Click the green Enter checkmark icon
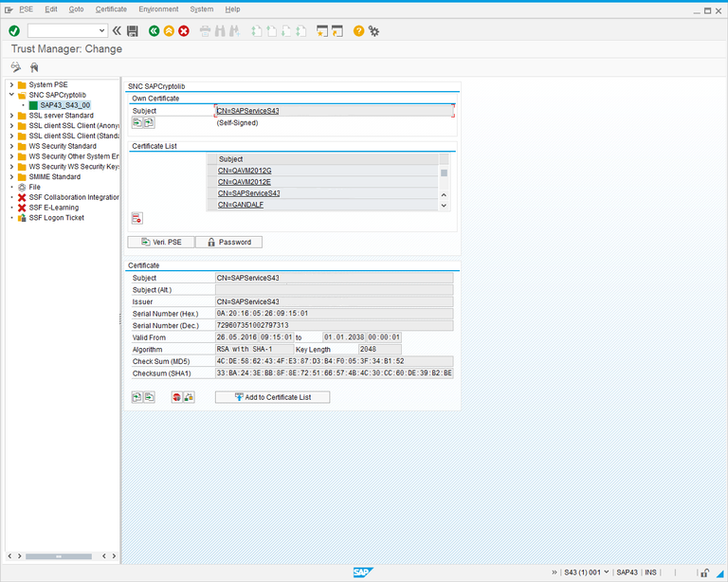Screen dimensions: 728x582 (x=14, y=31)
